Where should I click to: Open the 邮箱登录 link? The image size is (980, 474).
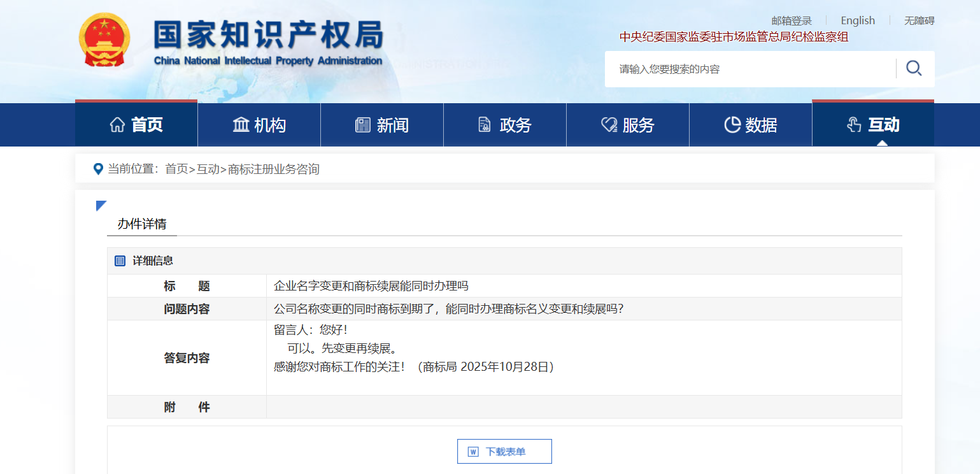(x=792, y=20)
